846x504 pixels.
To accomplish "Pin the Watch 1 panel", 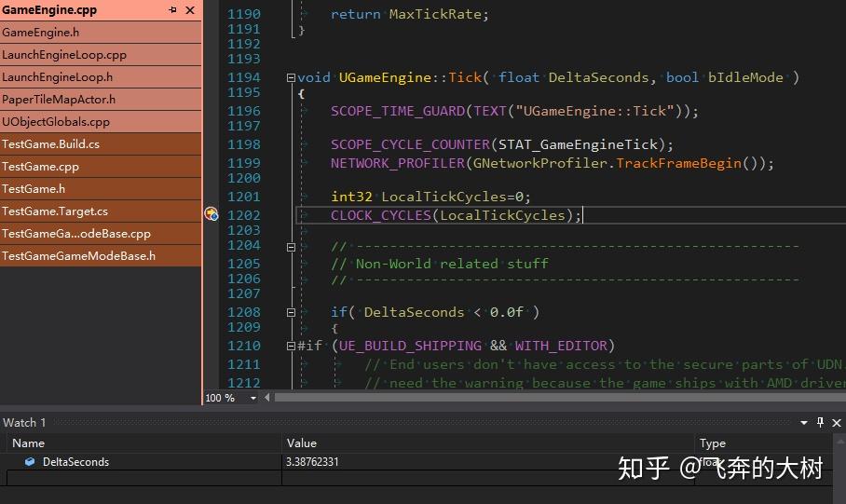I will (x=820, y=423).
